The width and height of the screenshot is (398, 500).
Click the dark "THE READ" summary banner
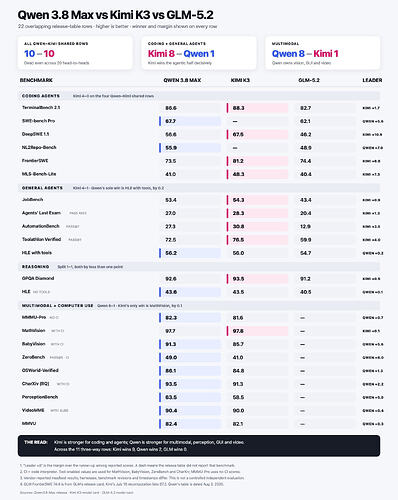pos(199,446)
